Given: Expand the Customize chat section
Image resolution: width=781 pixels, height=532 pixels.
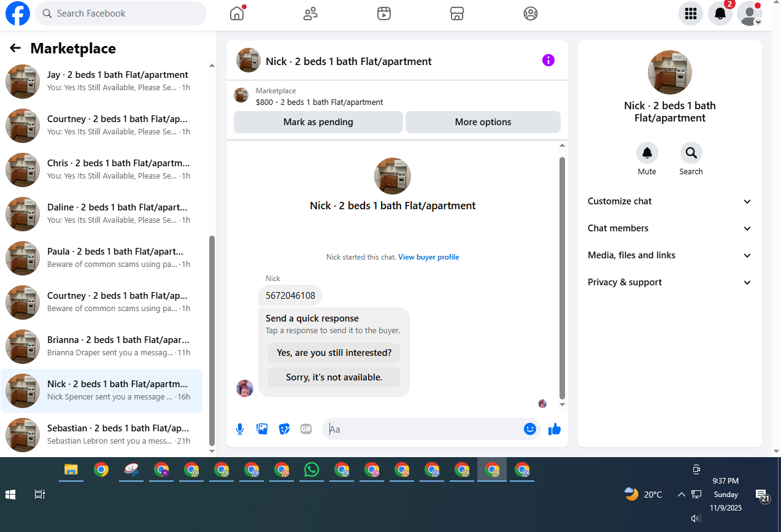Looking at the screenshot, I should coord(669,201).
